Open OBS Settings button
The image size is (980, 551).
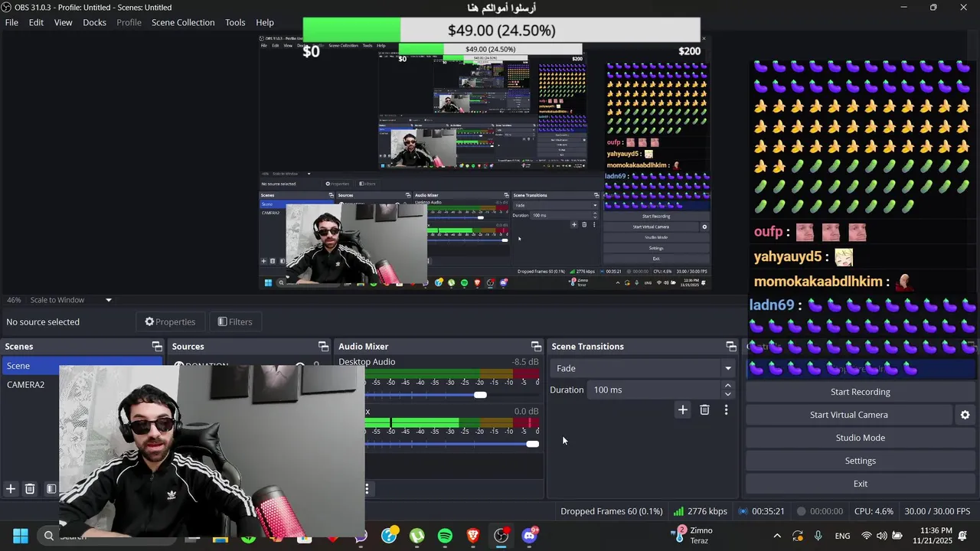(860, 461)
